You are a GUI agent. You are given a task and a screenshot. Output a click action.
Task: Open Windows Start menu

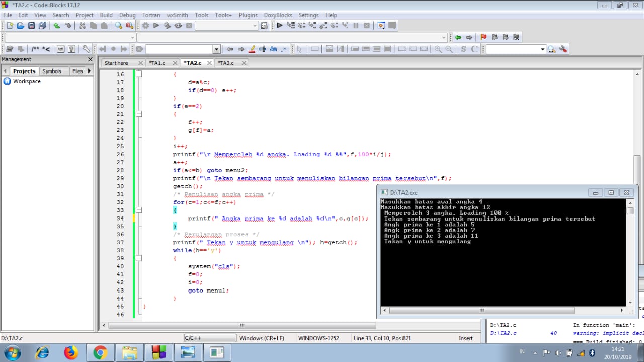pos(12,352)
